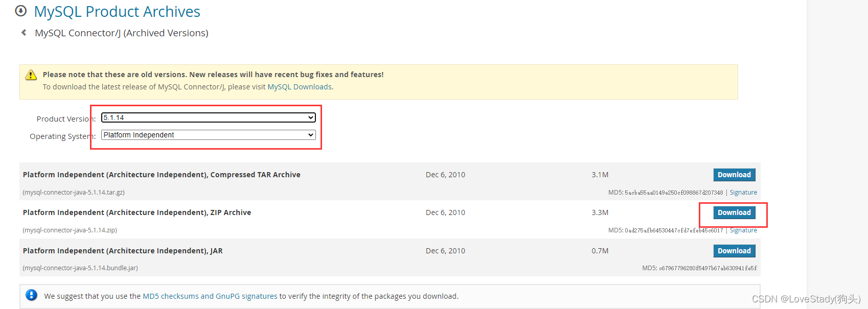Viewport: 868px width, 309px height.
Task: Download the ZIP Archive package
Action: tap(734, 212)
